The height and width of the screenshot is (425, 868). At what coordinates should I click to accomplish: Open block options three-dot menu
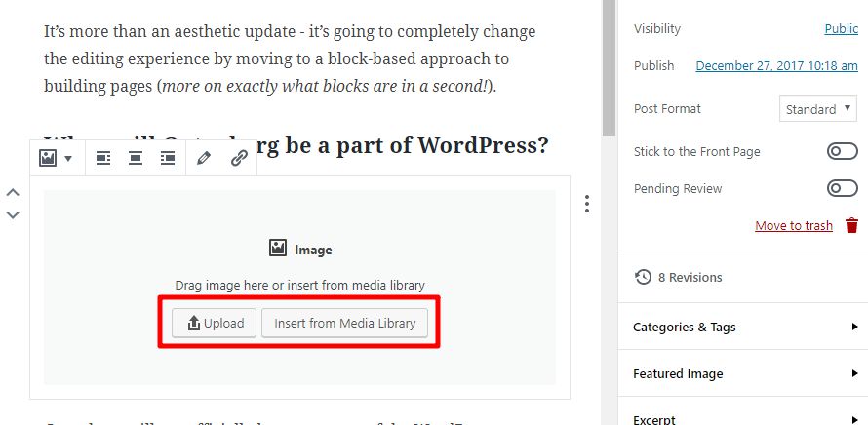(x=587, y=204)
